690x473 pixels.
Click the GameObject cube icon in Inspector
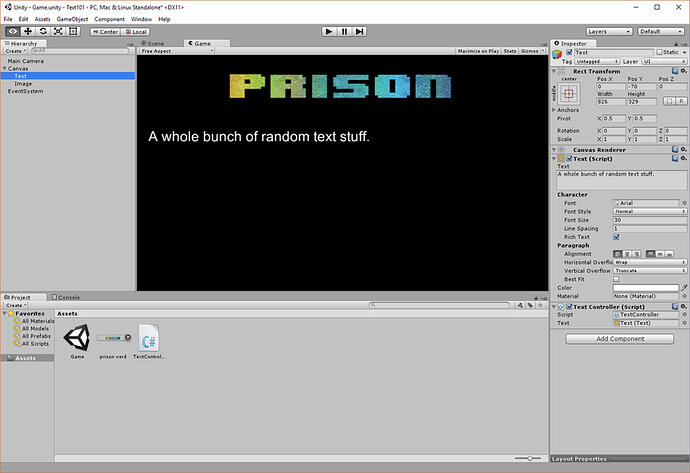tap(557, 55)
